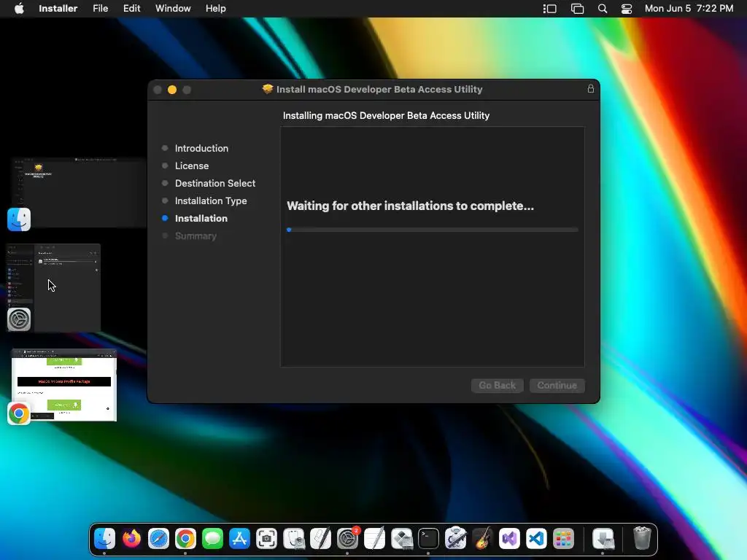
Task: Switch to the Chrome window thumbnail
Action: 64,385
